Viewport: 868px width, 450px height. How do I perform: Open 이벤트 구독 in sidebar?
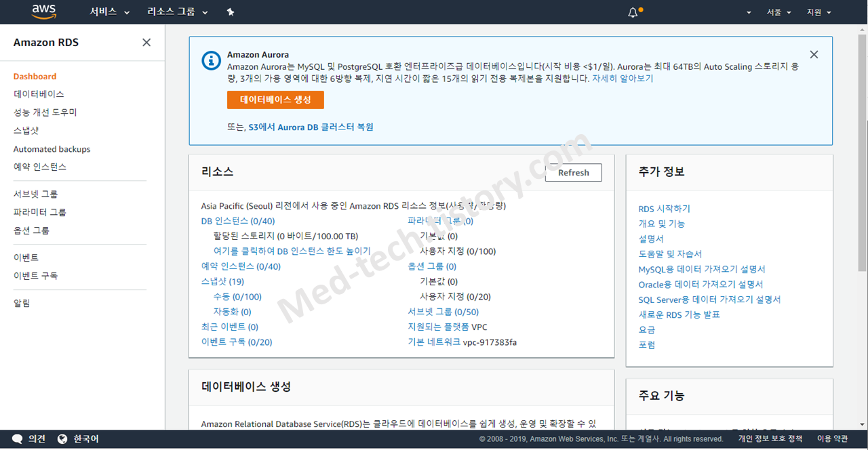click(x=35, y=276)
